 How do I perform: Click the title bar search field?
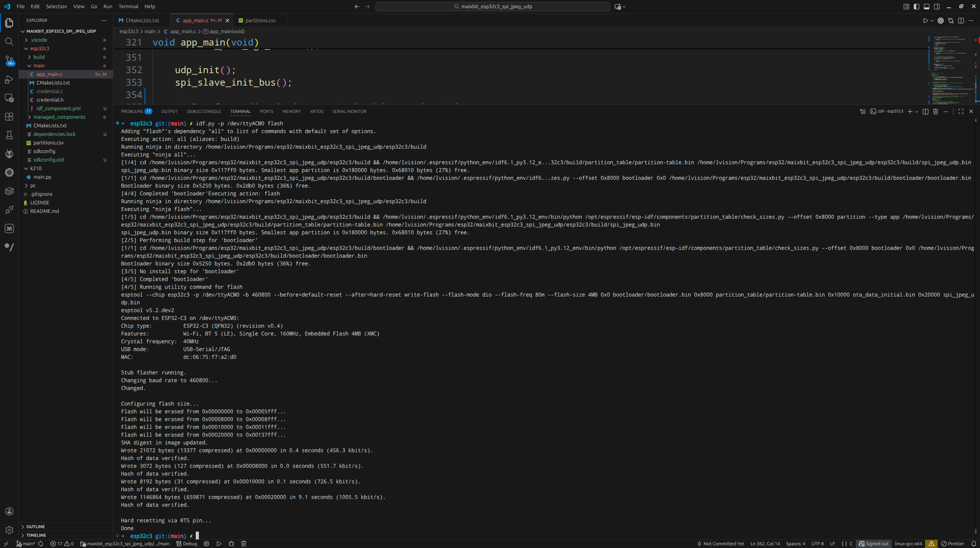pyautogui.click(x=492, y=7)
